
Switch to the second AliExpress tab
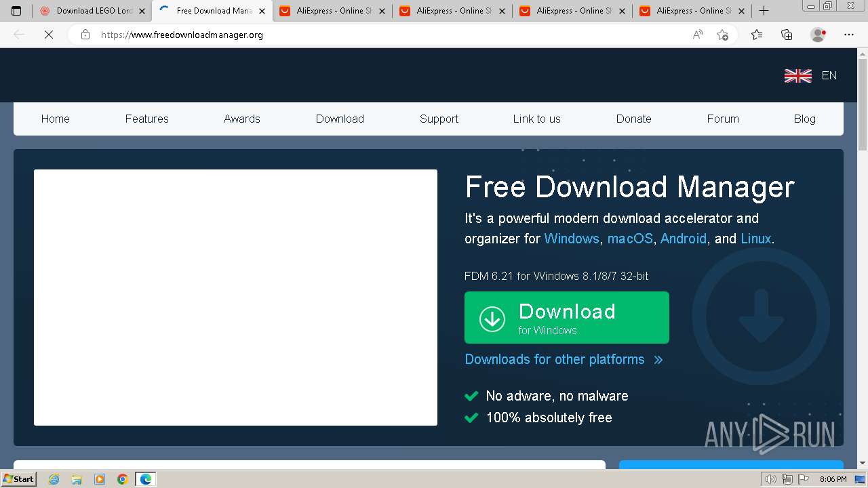[x=452, y=11]
